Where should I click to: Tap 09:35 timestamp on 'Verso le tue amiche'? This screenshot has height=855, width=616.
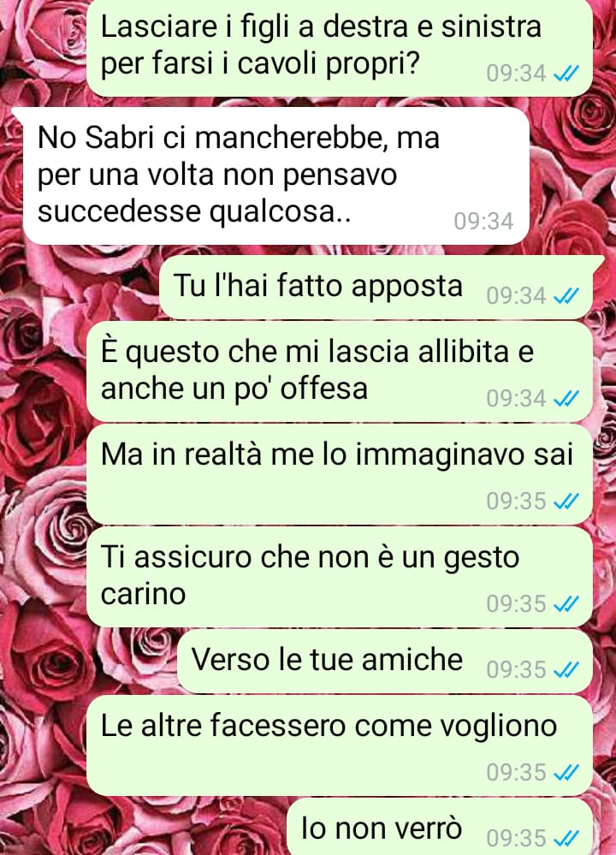tap(516, 669)
